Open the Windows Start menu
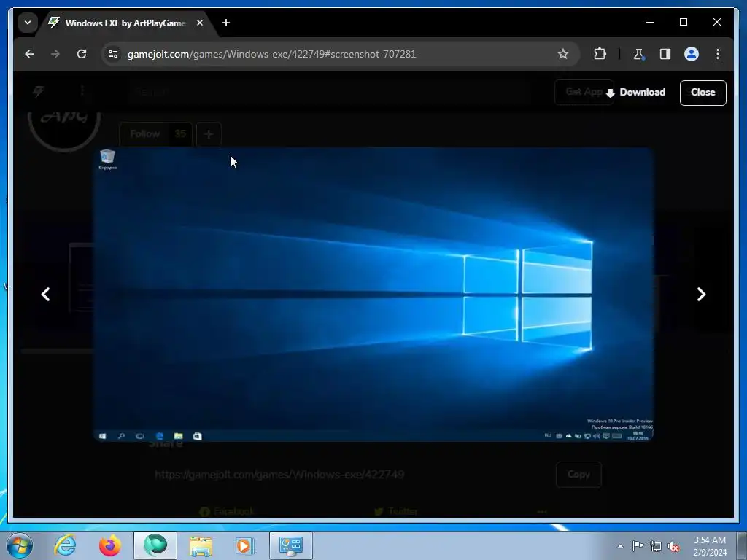The height and width of the screenshot is (560, 747). (x=20, y=545)
